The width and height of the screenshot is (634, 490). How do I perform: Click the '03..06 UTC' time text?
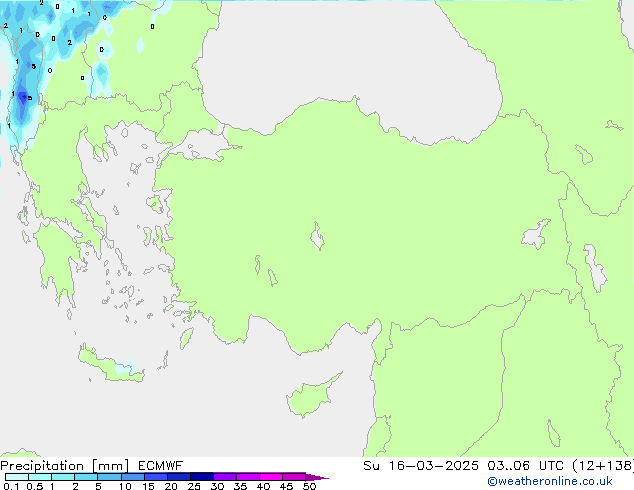(526, 466)
